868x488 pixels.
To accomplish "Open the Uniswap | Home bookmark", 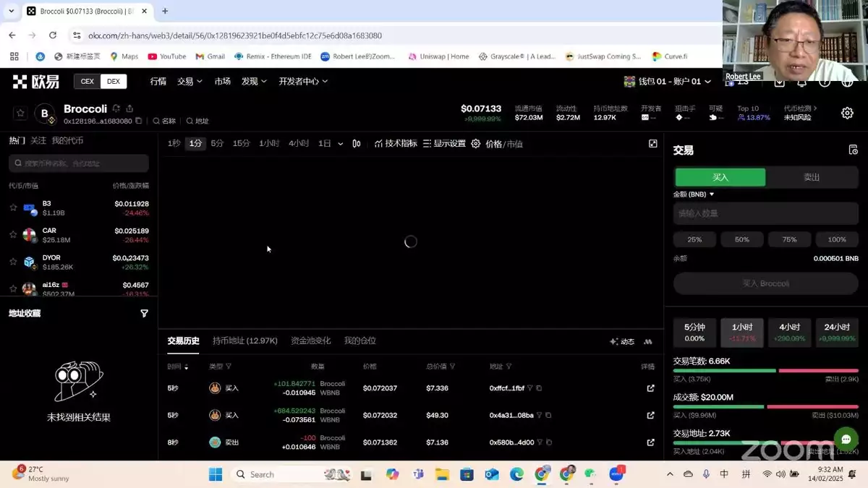I will [x=438, y=56].
